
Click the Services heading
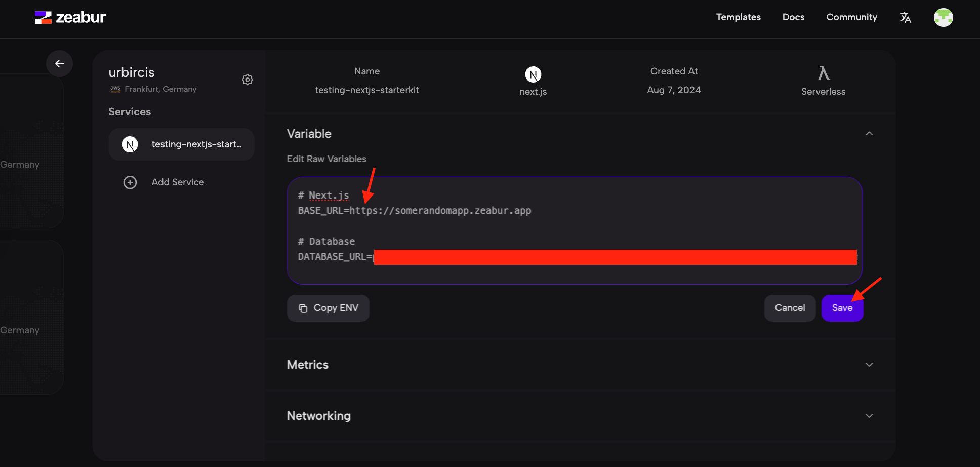[130, 112]
